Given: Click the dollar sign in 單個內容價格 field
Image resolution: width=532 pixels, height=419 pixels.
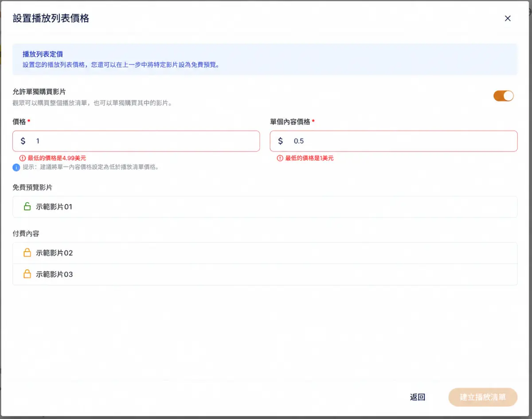Looking at the screenshot, I should point(280,141).
